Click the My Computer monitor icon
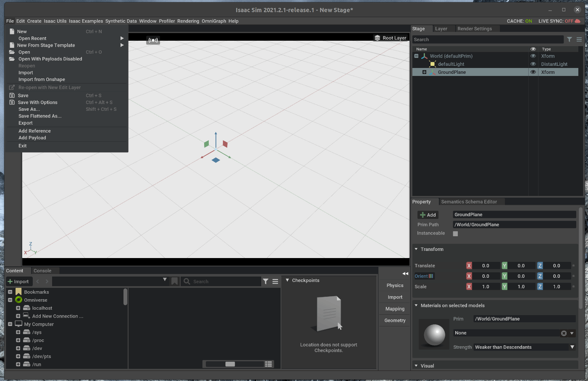 [18, 324]
